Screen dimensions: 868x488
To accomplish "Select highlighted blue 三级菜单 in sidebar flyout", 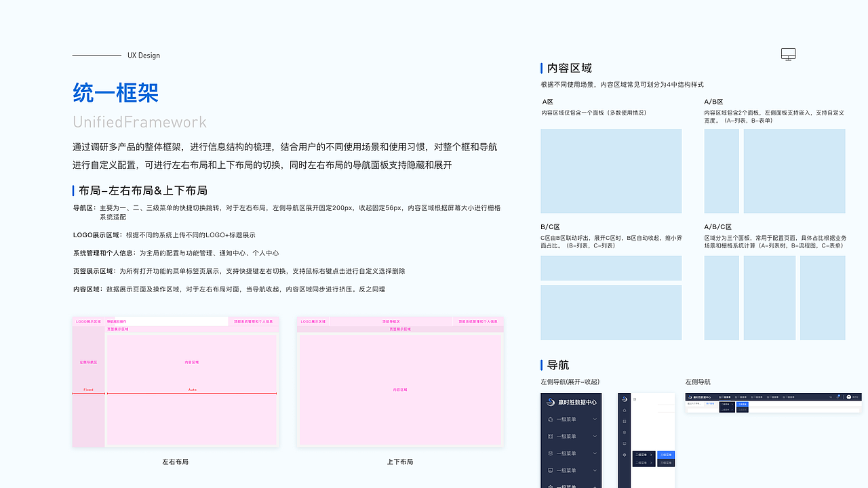I will 666,455.
